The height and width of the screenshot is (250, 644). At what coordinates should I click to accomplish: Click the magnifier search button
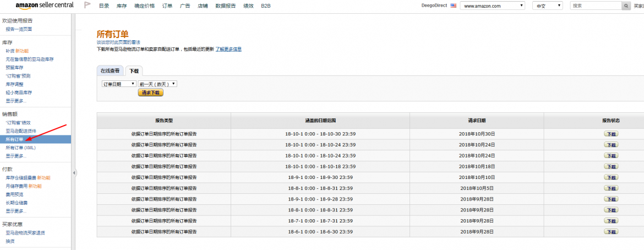click(x=626, y=6)
